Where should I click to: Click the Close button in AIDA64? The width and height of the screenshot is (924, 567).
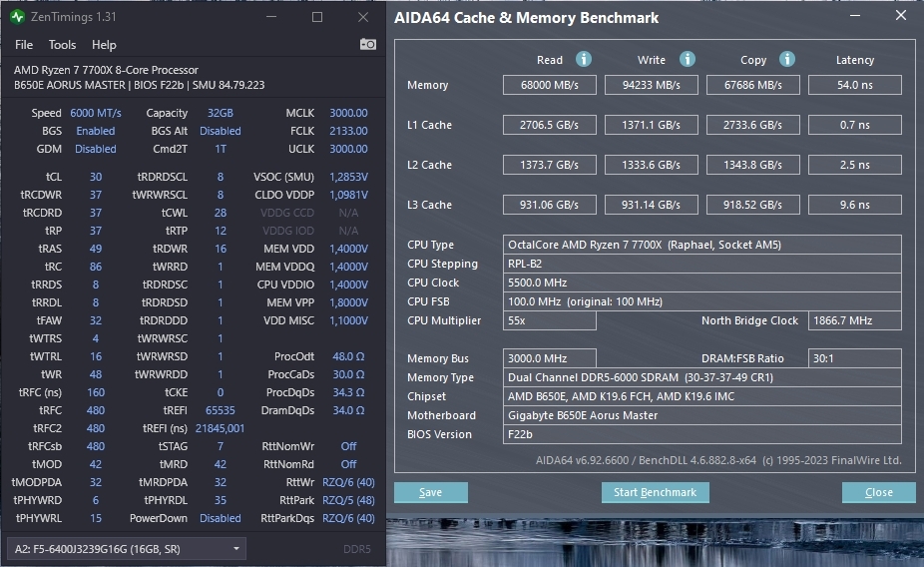[878, 492]
